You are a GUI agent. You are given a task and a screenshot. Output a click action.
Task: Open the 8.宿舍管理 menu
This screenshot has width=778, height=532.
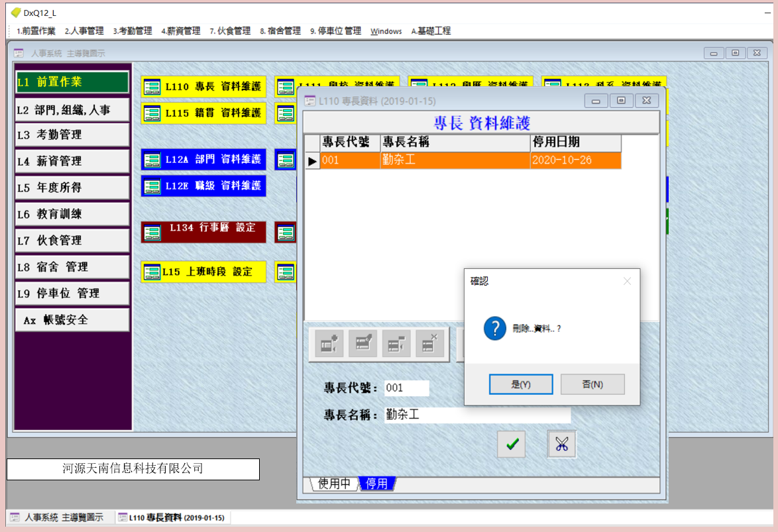[280, 30]
